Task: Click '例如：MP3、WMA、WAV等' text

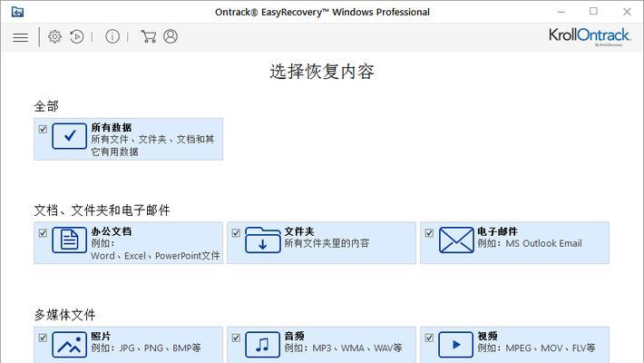Action: (344, 348)
